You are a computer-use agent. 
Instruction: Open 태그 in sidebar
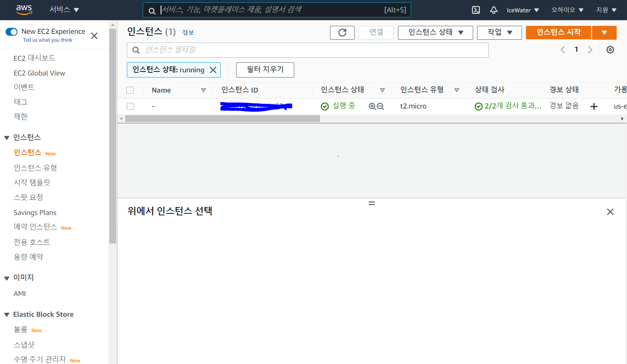20,102
